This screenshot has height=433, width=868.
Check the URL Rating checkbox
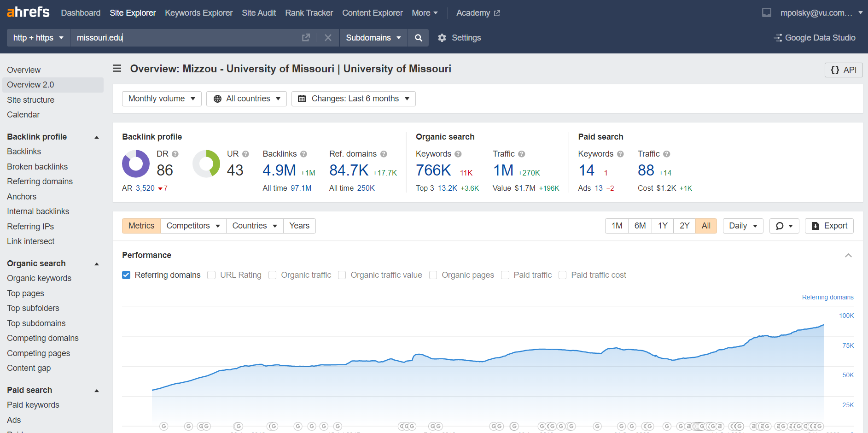211,275
